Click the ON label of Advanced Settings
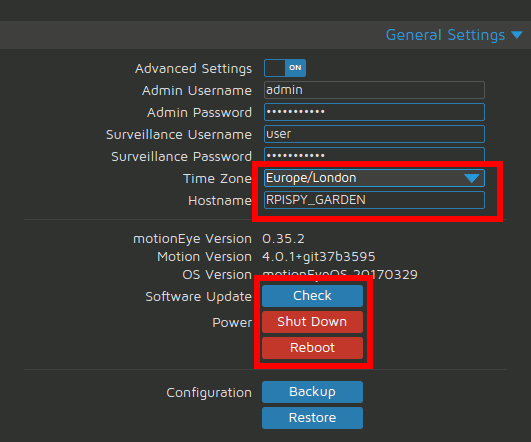This screenshot has width=531, height=442. (295, 68)
